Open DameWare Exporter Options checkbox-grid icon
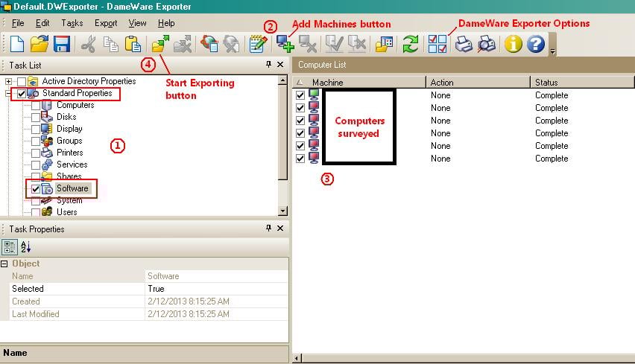This screenshot has height=364, width=635. (437, 44)
